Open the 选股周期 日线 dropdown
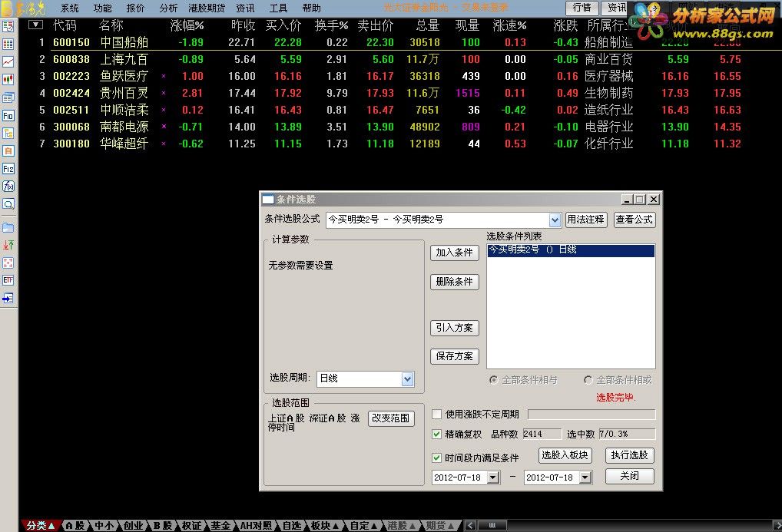 [x=407, y=379]
